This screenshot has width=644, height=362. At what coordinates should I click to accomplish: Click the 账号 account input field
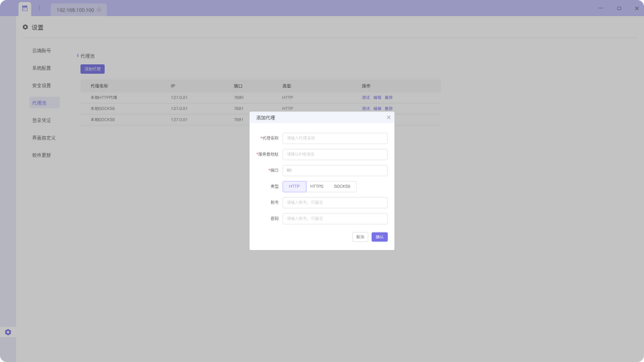tap(335, 203)
